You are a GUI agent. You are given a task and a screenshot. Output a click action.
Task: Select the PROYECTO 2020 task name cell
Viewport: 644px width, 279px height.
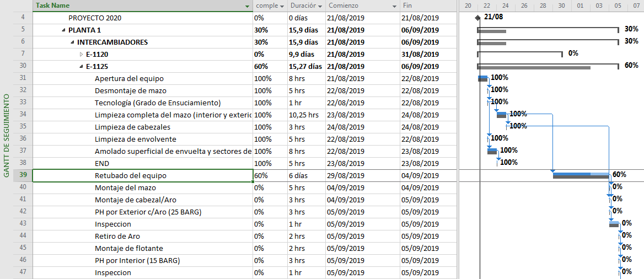coord(95,18)
